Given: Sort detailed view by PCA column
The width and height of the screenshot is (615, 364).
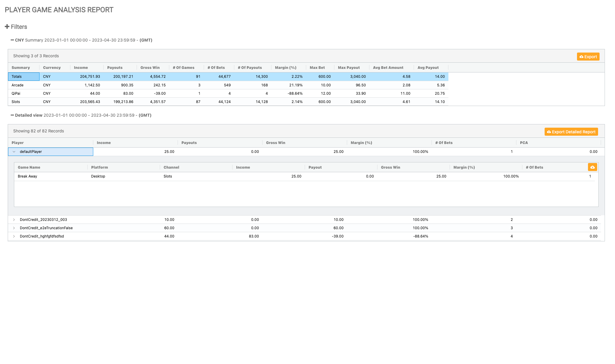Looking at the screenshot, I should 524,143.
